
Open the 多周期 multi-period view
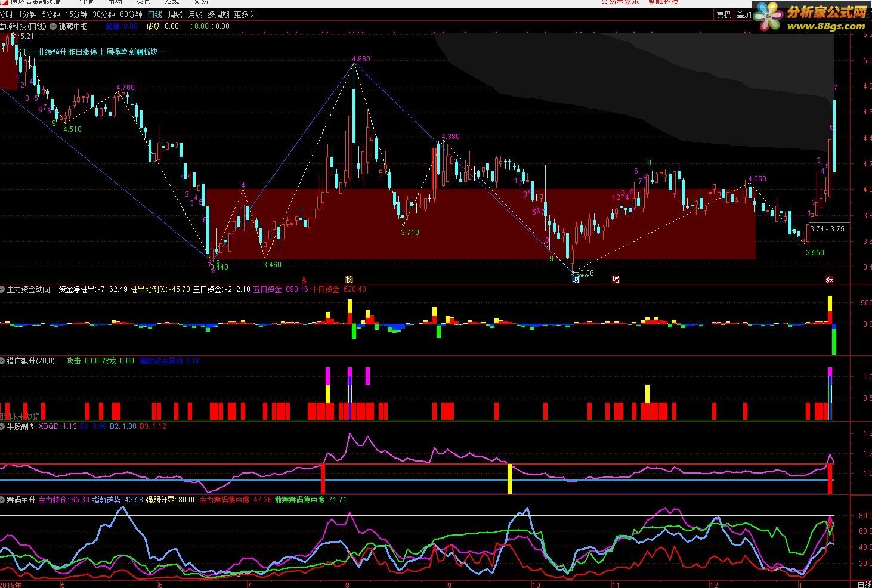[218, 14]
